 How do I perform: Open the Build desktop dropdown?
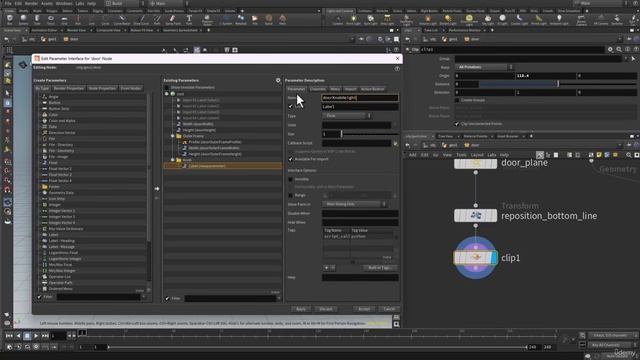[x=124, y=3]
